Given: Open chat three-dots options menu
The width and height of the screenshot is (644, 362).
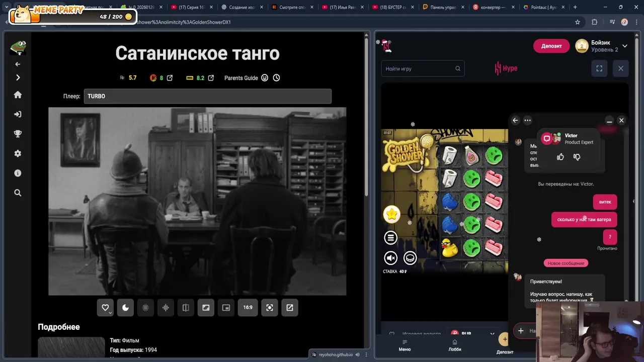Looking at the screenshot, I should pyautogui.click(x=527, y=120).
